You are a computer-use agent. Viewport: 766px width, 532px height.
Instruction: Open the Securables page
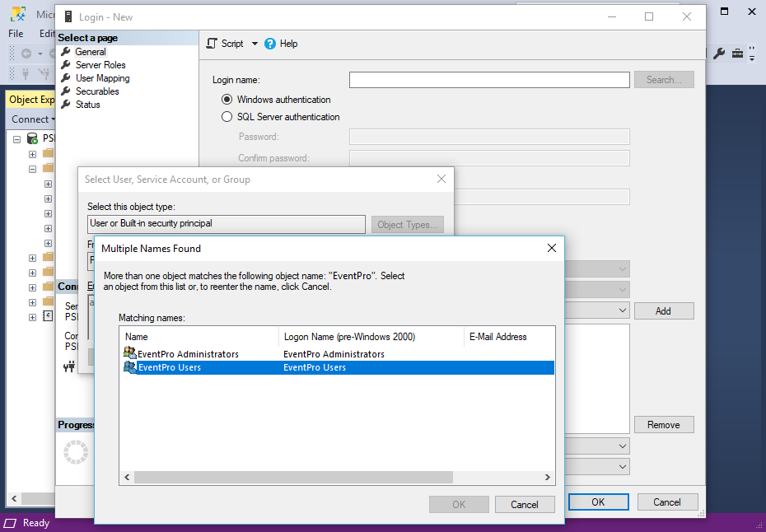click(96, 91)
